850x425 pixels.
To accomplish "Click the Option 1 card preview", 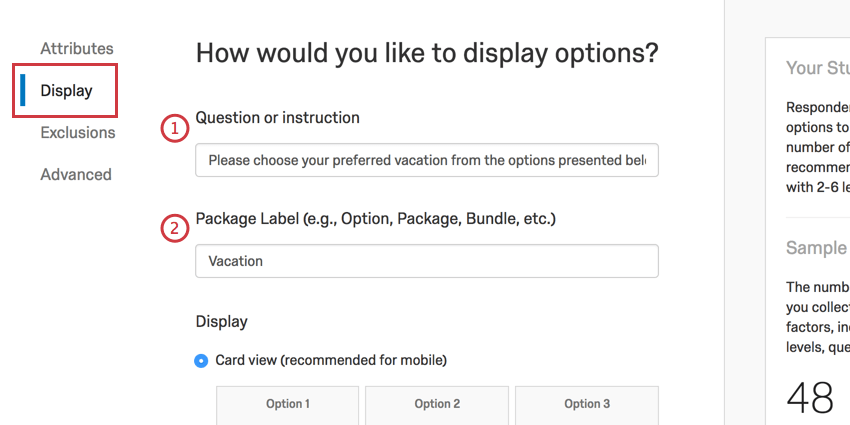I will click(288, 404).
